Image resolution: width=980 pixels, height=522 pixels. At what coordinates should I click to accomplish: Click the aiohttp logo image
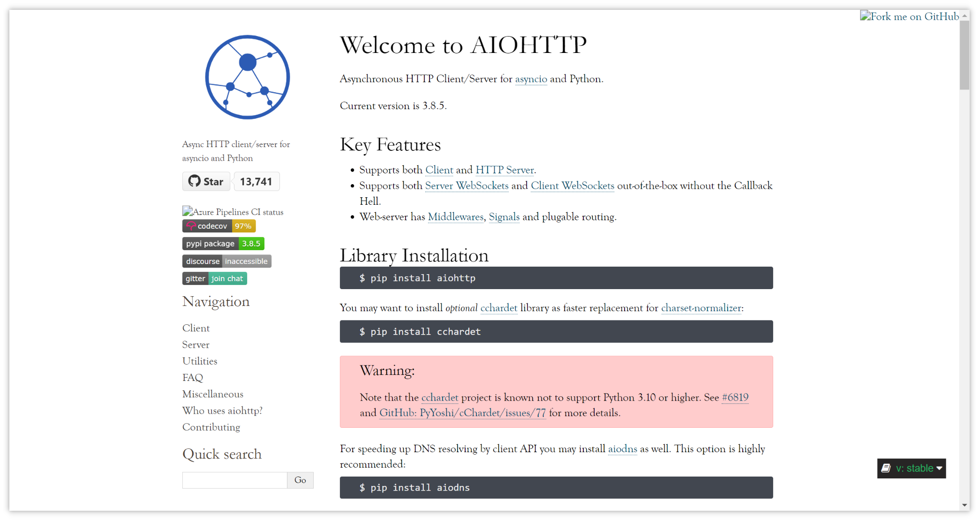point(247,77)
